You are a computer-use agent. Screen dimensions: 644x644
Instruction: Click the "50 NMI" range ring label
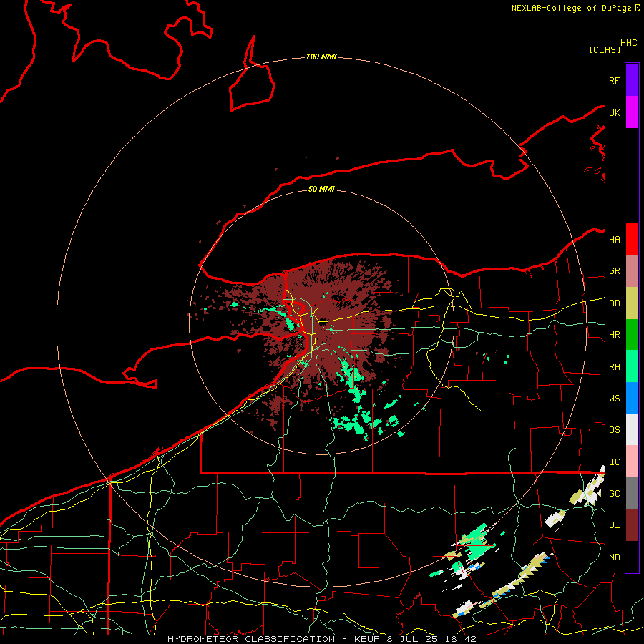click(x=321, y=189)
